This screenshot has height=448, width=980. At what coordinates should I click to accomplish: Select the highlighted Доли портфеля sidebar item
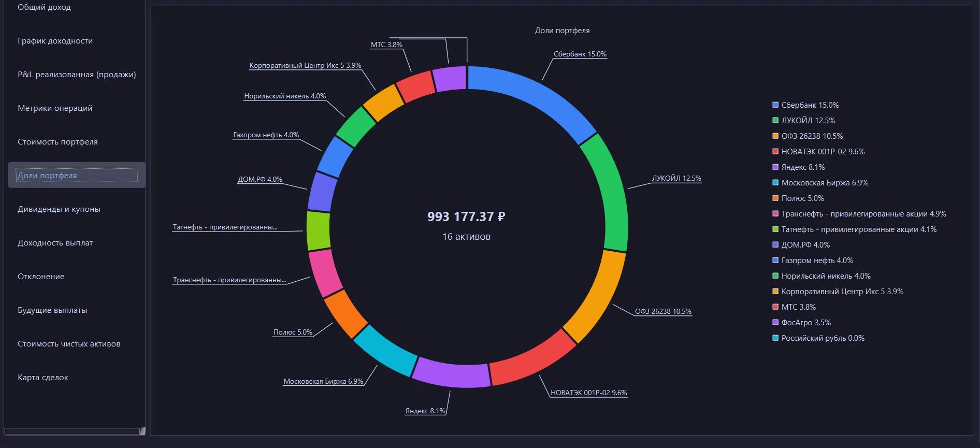coord(77,175)
